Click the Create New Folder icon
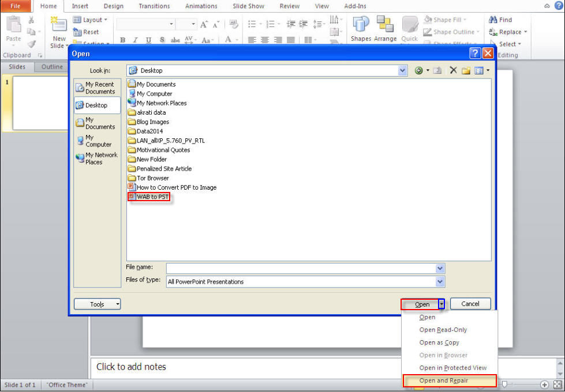This screenshot has width=565, height=392. click(x=466, y=70)
